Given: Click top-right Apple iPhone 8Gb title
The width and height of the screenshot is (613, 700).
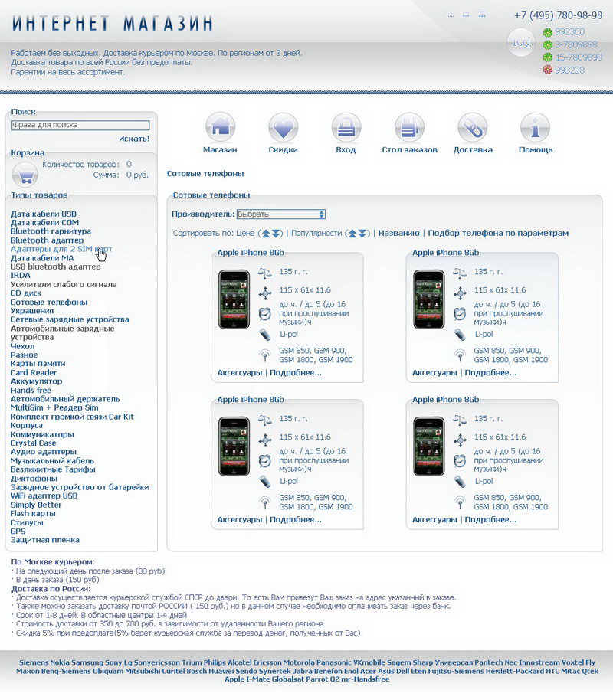Looking at the screenshot, I should click(445, 253).
